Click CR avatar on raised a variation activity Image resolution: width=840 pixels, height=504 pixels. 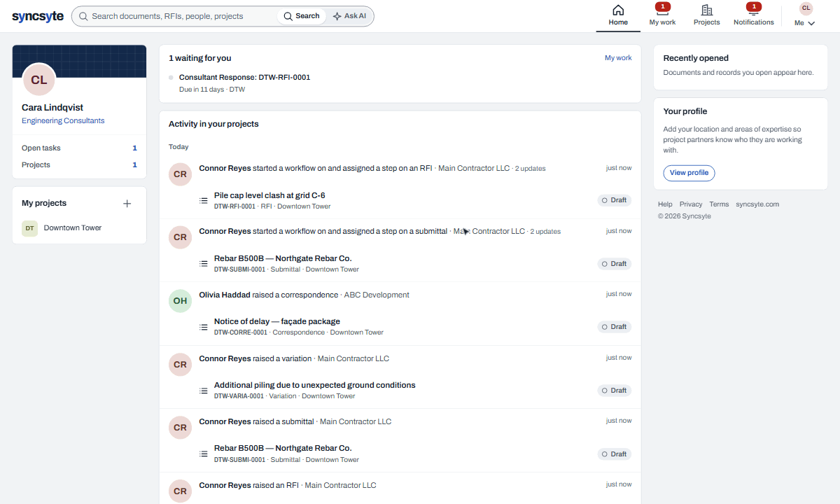[180, 365]
